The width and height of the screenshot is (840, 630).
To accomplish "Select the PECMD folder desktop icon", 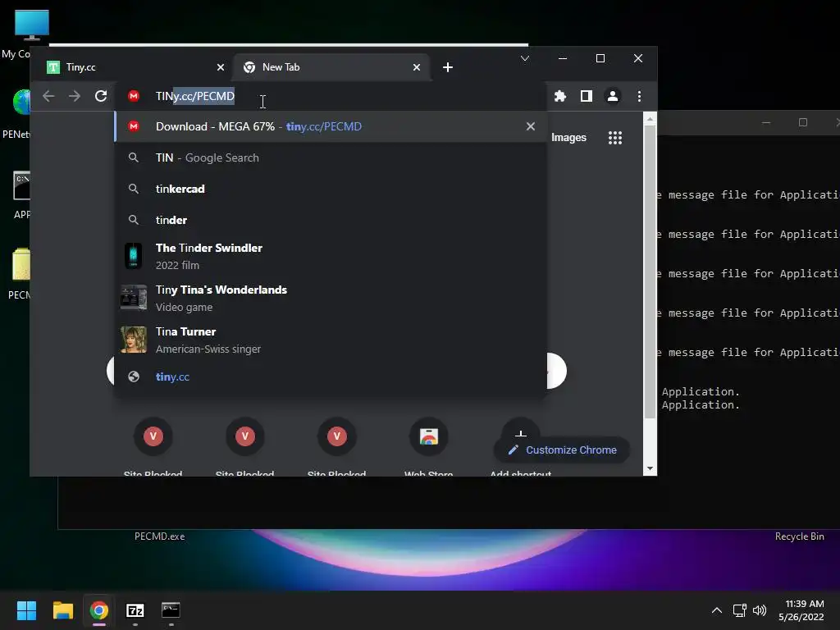I will pos(21,264).
